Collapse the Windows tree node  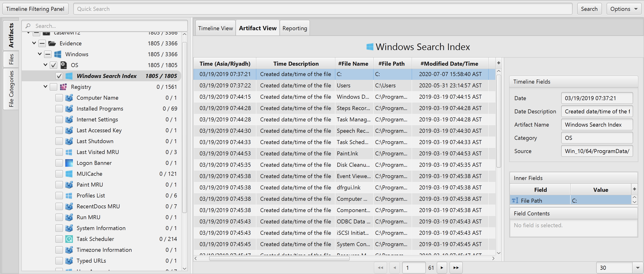point(40,54)
